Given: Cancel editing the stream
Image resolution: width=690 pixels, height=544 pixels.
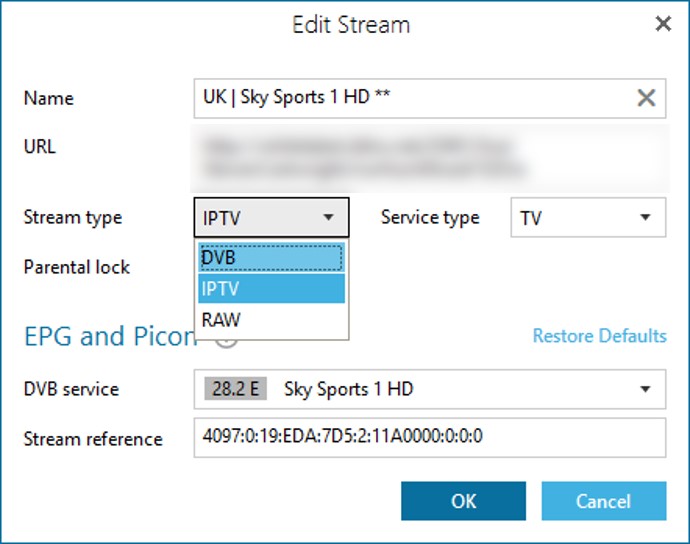Looking at the screenshot, I should (604, 501).
